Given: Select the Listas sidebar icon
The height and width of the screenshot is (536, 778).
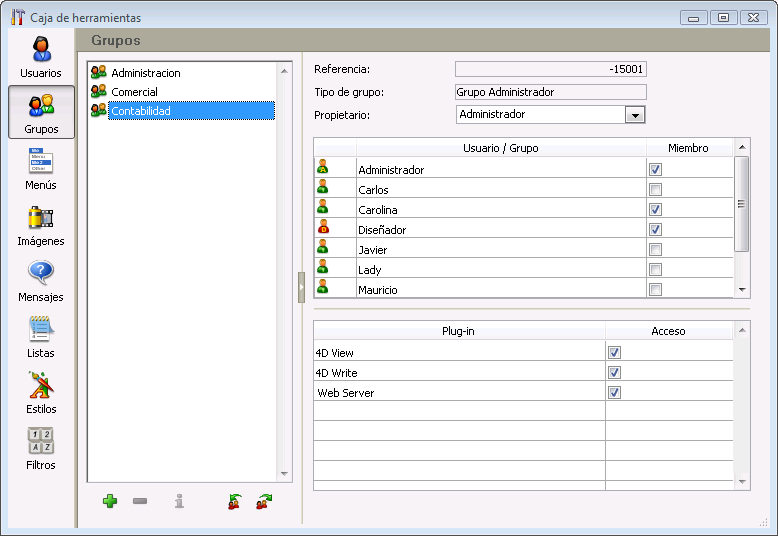Looking at the screenshot, I should pos(41,336).
